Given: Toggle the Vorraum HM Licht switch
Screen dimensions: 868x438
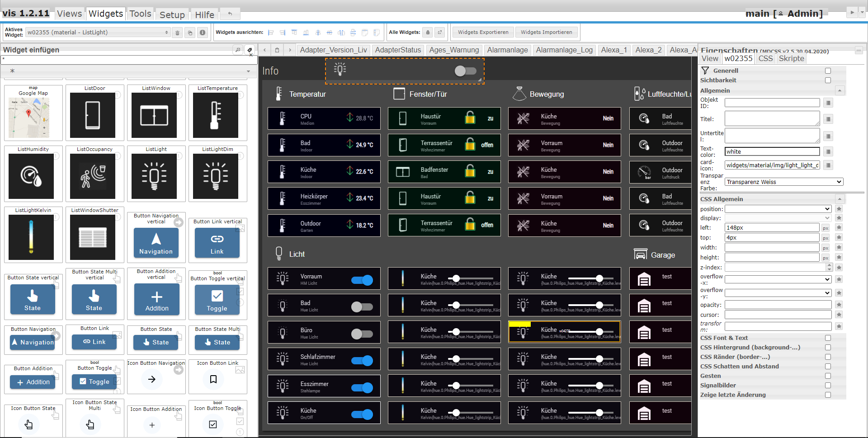Looking at the screenshot, I should (x=362, y=280).
